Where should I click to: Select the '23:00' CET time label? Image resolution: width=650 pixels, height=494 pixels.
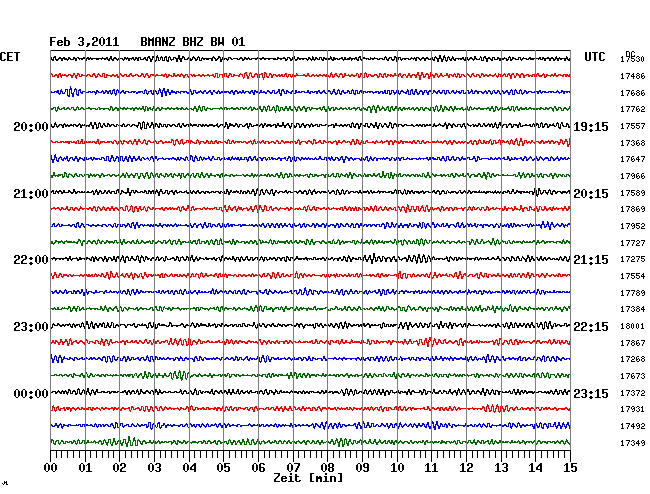pyautogui.click(x=31, y=327)
